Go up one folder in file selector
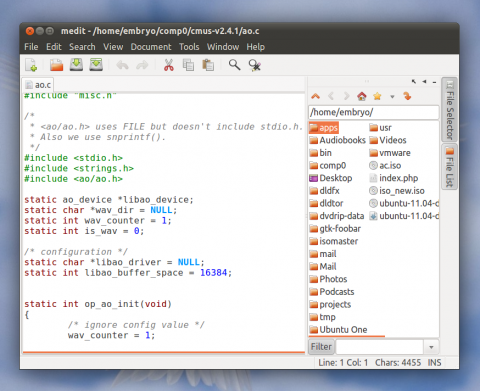The height and width of the screenshot is (391, 480). pos(315,96)
